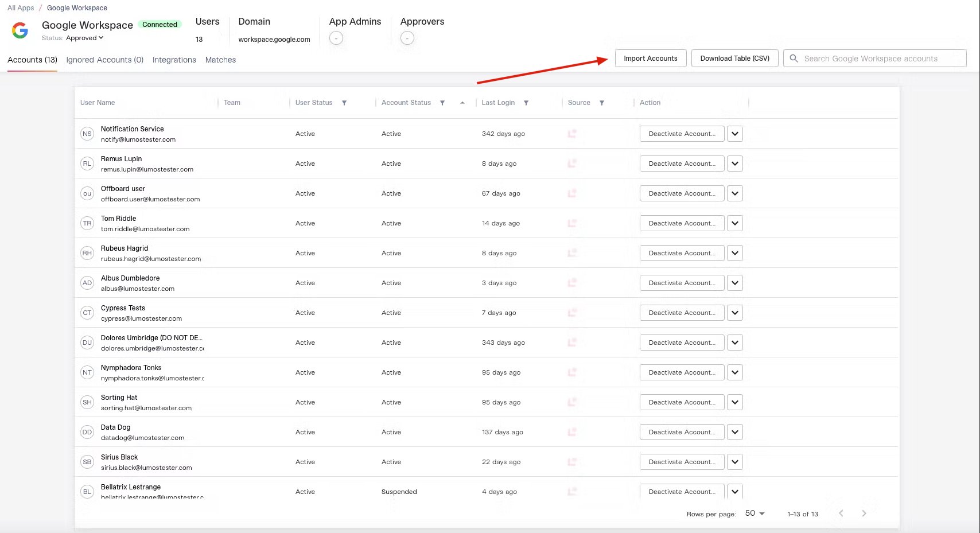Image resolution: width=980 pixels, height=533 pixels.
Task: Open the User Status filter icon
Action: pos(344,103)
